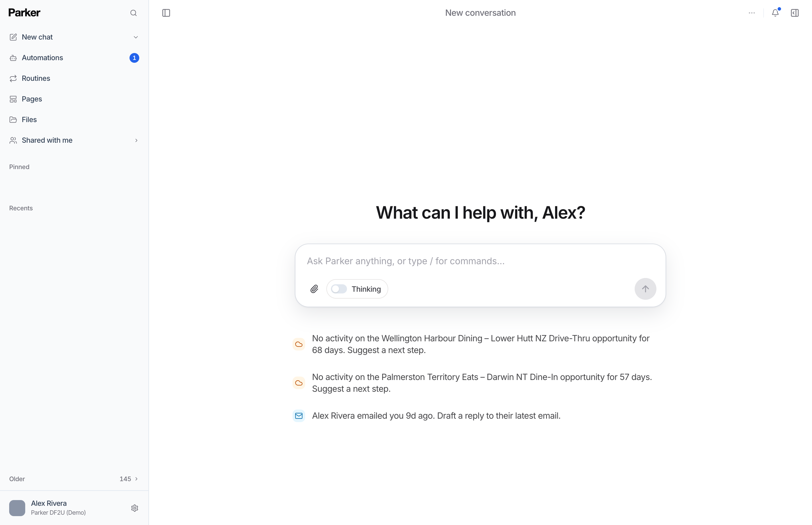The width and height of the screenshot is (812, 525).
Task: Click the attach file paperclip icon
Action: pyautogui.click(x=314, y=289)
